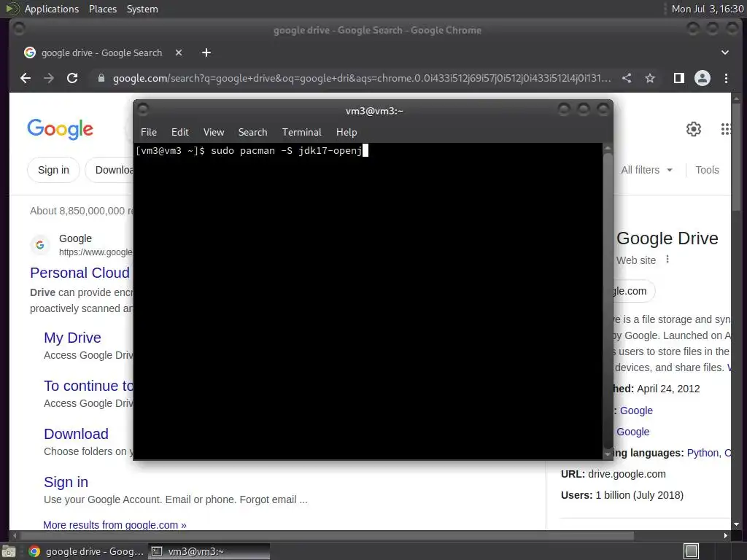This screenshot has width=747, height=560.
Task: Click the site lock icon in address bar
Action: pyautogui.click(x=101, y=78)
